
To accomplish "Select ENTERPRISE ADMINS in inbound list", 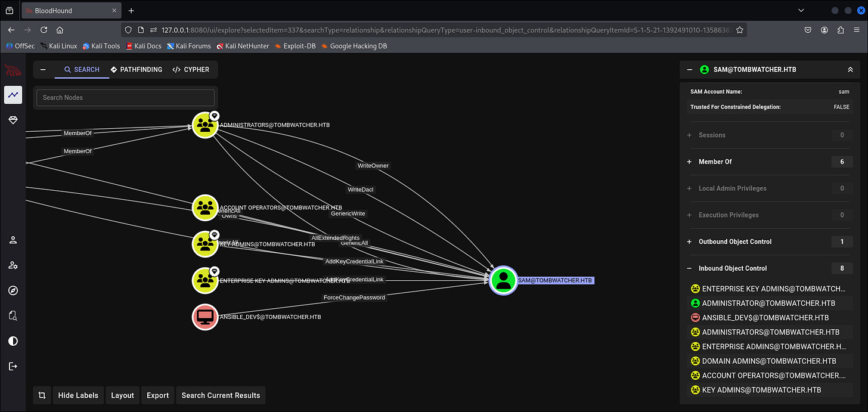I will point(769,346).
